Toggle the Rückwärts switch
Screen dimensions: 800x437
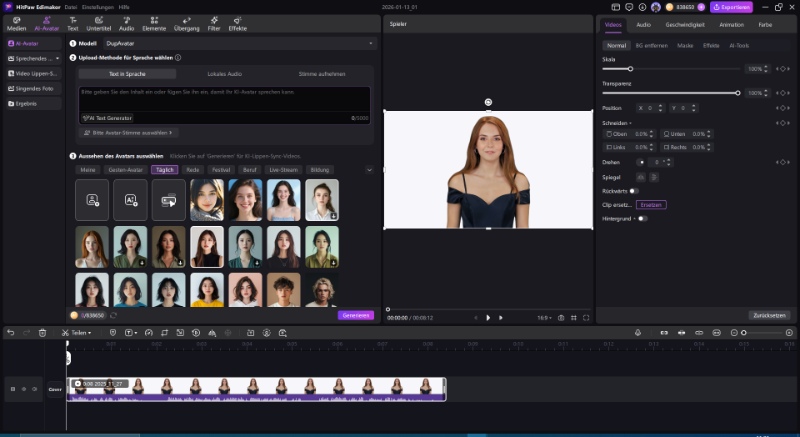point(634,191)
